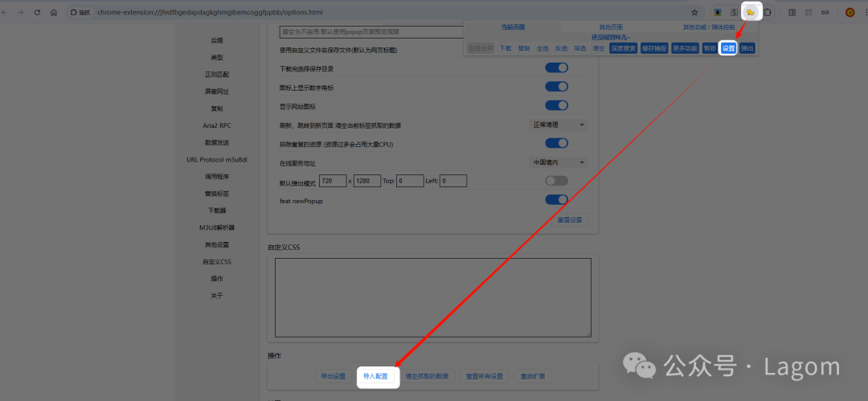
Task: Click 筛选 button in the popup
Action: [579, 48]
